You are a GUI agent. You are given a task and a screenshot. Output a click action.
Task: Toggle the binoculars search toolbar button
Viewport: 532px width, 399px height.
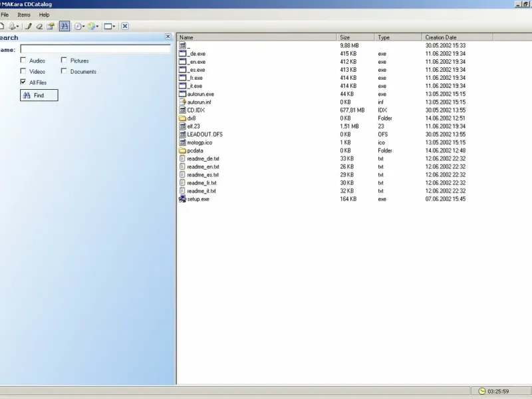point(65,26)
